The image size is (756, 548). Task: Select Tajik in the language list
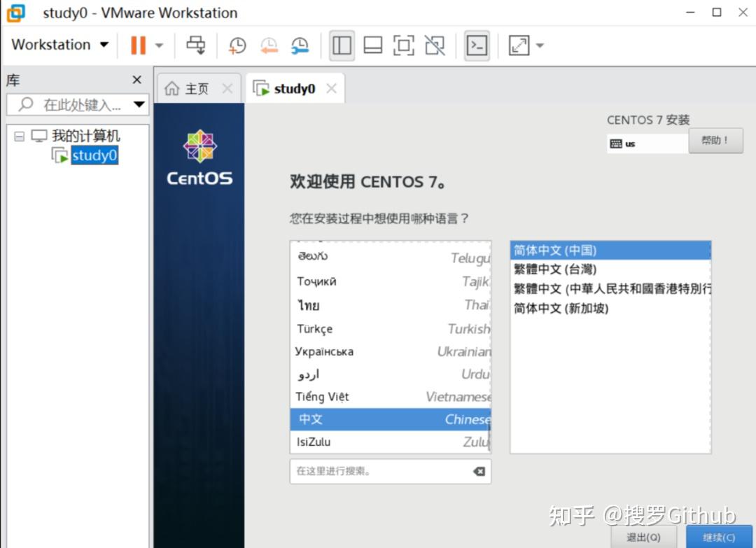pyautogui.click(x=391, y=281)
